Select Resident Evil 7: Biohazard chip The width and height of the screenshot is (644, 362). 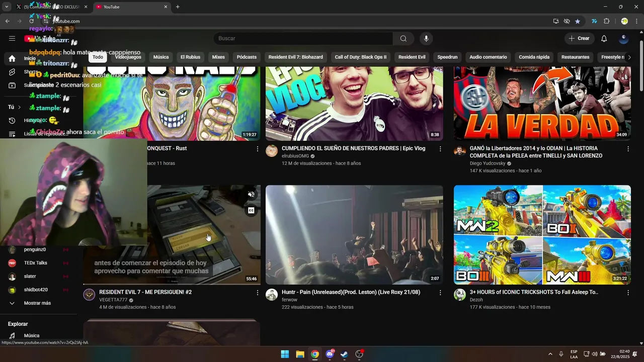tap(296, 57)
